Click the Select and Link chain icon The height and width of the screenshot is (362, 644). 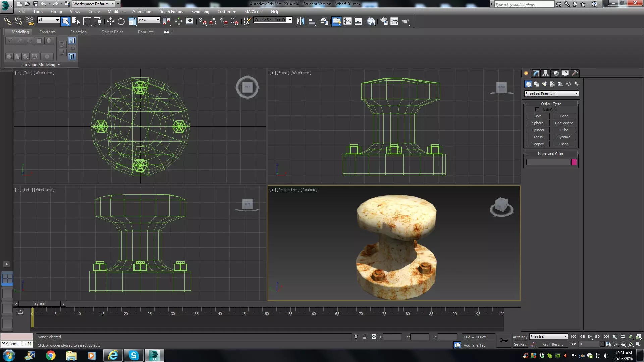[x=8, y=21]
